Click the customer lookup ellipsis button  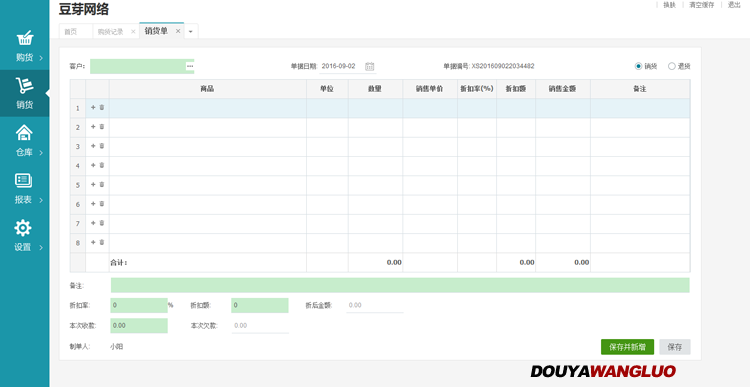[190, 66]
